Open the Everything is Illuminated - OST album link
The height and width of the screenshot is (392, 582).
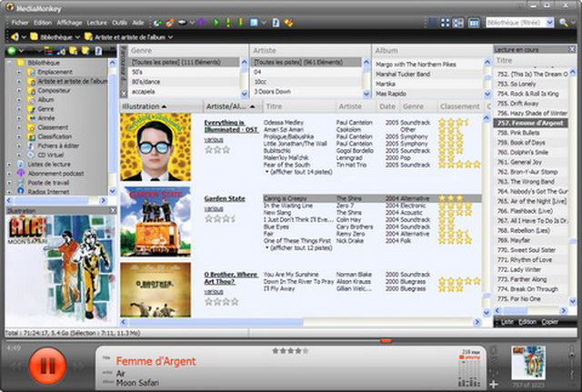(x=231, y=126)
